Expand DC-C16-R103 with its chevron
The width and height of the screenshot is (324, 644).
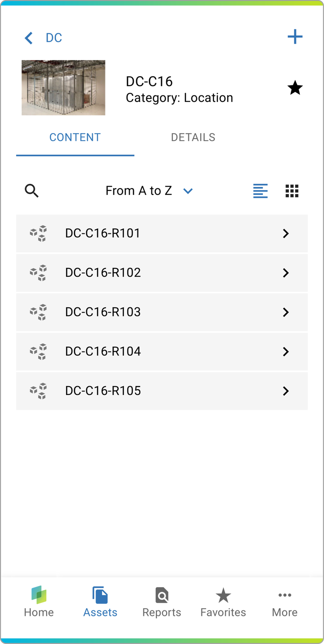point(286,313)
